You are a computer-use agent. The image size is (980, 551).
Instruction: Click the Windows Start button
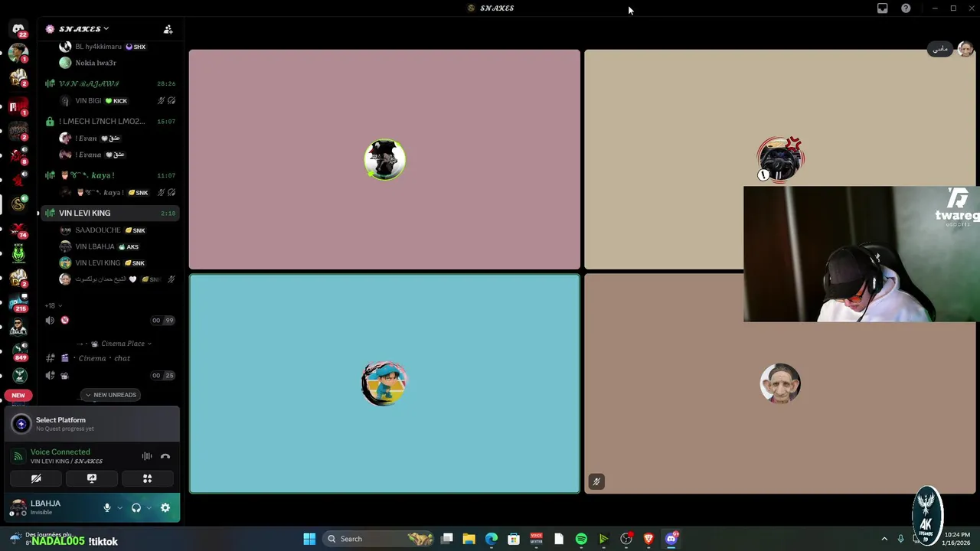click(309, 539)
